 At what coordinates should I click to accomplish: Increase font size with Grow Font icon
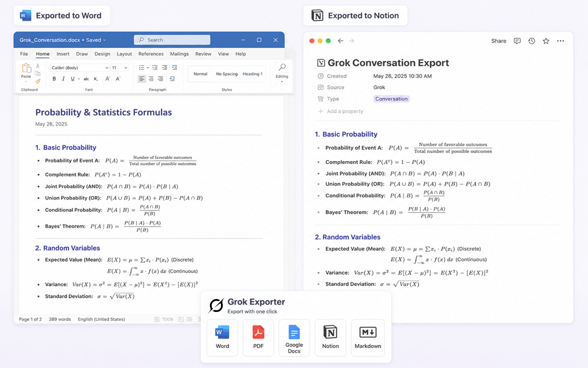pyautogui.click(x=108, y=79)
